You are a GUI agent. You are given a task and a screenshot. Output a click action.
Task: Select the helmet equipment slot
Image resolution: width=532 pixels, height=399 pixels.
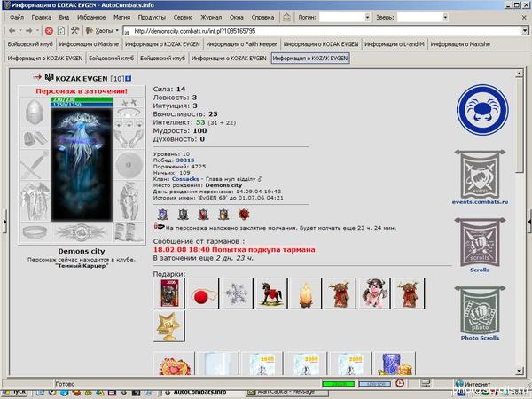coord(35,112)
